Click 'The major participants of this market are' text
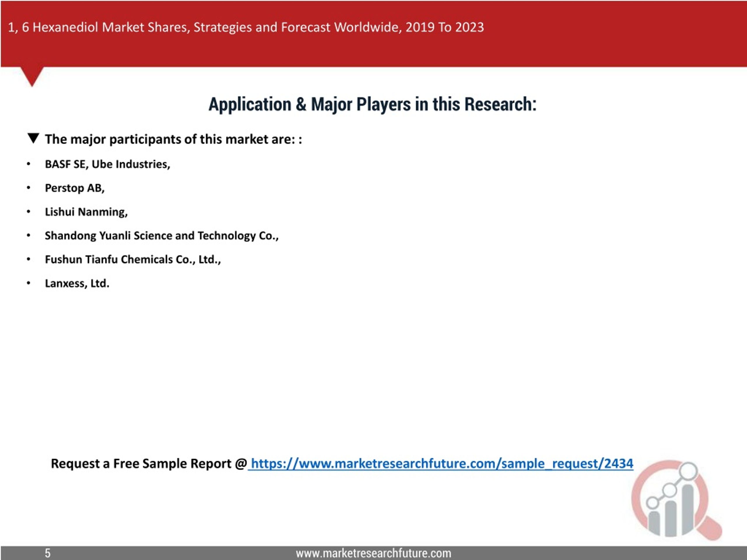Image resolution: width=747 pixels, height=560 pixels. [x=173, y=139]
